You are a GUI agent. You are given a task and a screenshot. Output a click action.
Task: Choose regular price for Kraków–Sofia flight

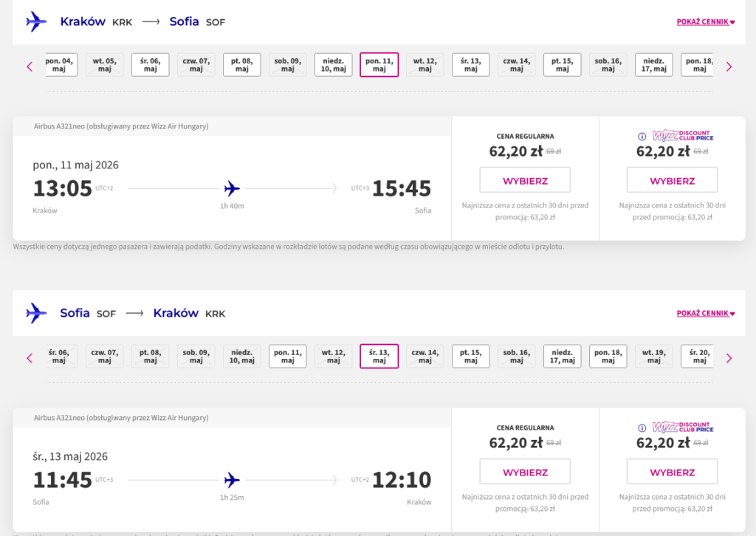525,181
